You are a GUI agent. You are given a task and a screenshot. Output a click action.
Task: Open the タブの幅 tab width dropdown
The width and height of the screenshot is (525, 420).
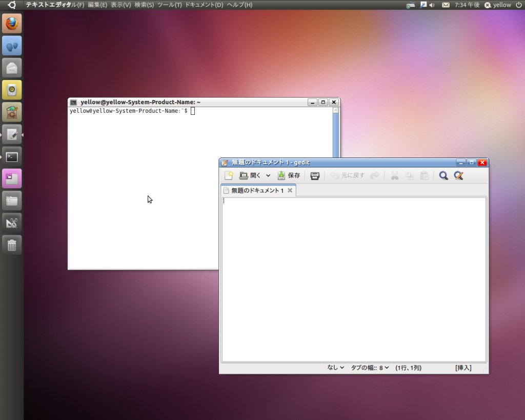tap(370, 368)
